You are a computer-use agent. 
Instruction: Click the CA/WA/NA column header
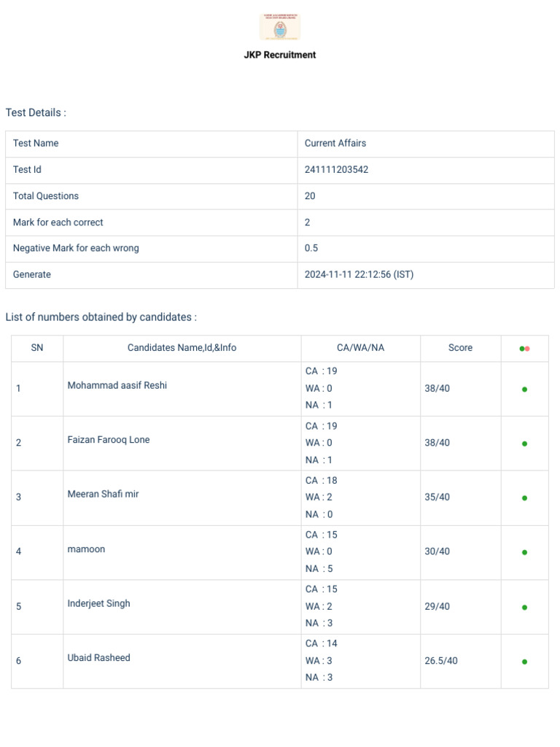point(360,348)
